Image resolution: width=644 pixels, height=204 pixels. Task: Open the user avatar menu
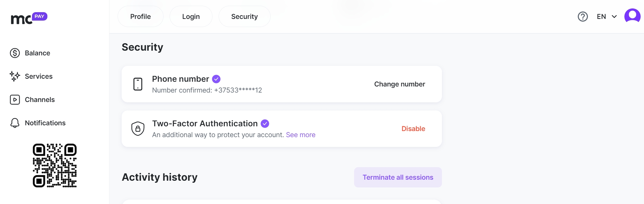[633, 16]
